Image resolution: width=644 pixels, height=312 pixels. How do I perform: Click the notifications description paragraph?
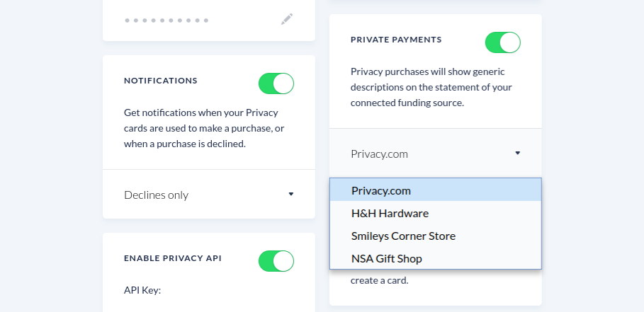click(x=204, y=128)
